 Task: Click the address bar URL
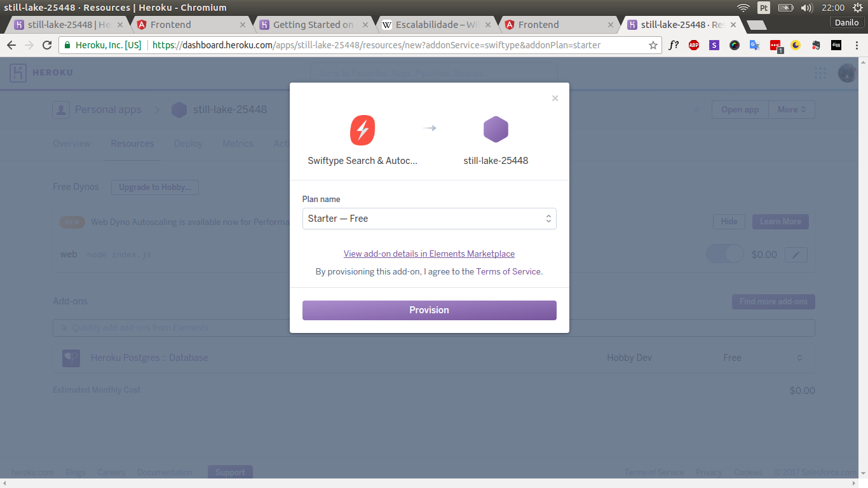pos(376,45)
